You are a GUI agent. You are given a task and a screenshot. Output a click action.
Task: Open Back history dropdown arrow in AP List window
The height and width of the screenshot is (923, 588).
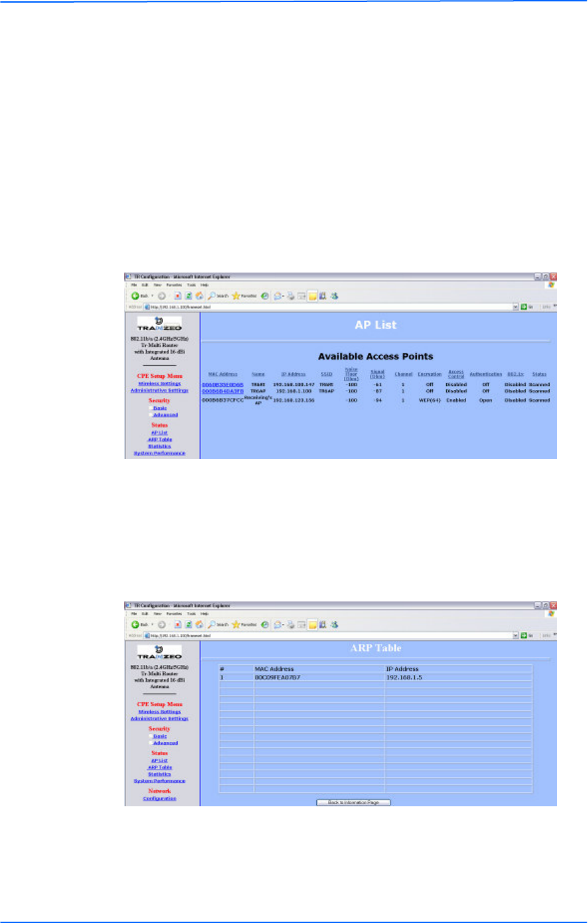pyautogui.click(x=152, y=296)
